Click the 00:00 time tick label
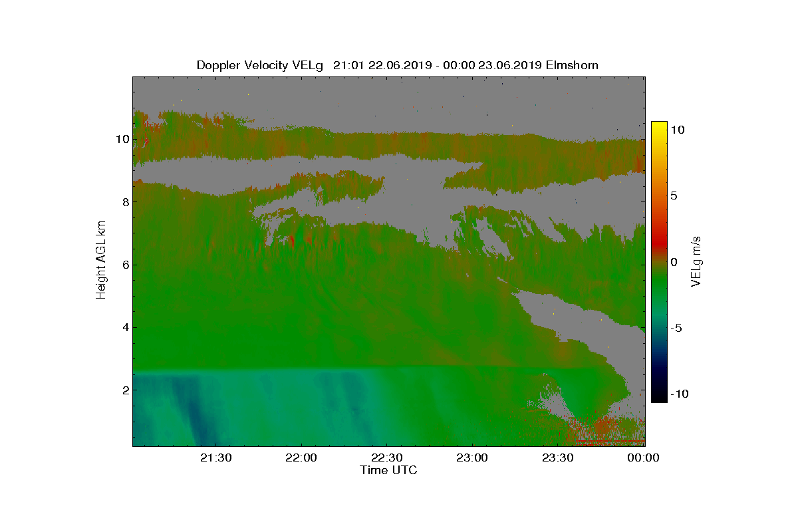798x532 pixels. pyautogui.click(x=644, y=458)
